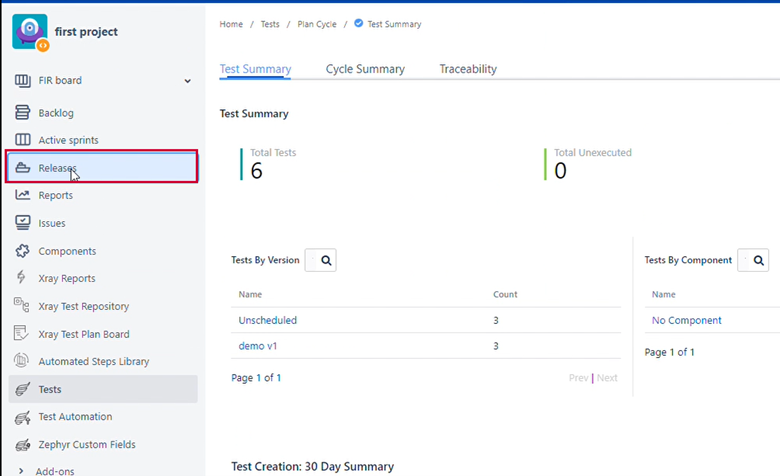Switch to the Traceability tab
This screenshot has width=780, height=476.
468,69
